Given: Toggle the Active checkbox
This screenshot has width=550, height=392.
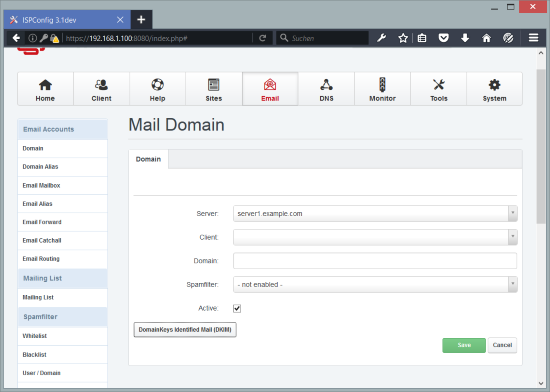Looking at the screenshot, I should [x=237, y=308].
